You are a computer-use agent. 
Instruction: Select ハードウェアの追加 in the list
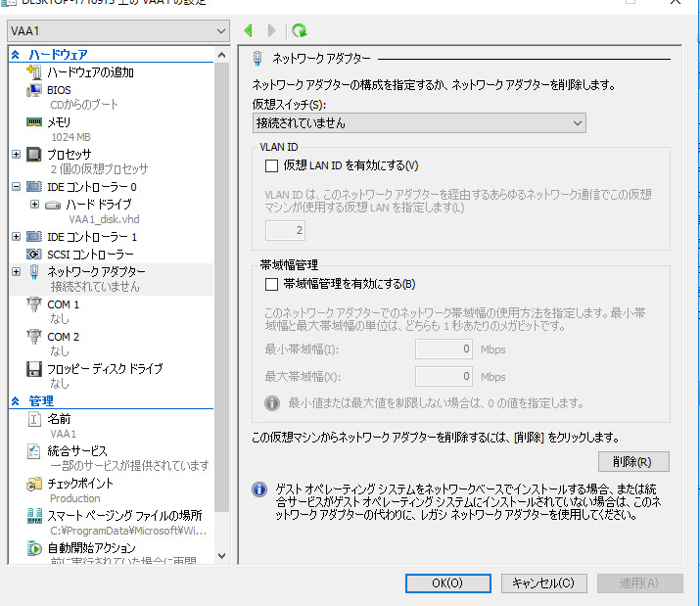coord(90,72)
